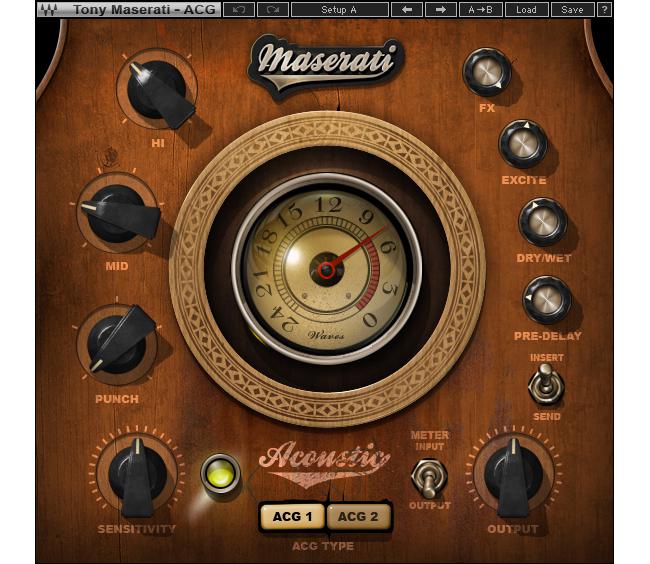Click the Waves logo in the title bar
650x564 pixels.
tap(49, 10)
